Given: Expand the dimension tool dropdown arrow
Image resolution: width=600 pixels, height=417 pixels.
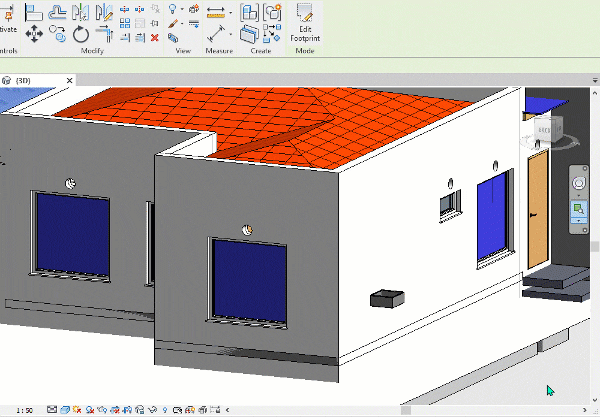Looking at the screenshot, I should pos(231,34).
